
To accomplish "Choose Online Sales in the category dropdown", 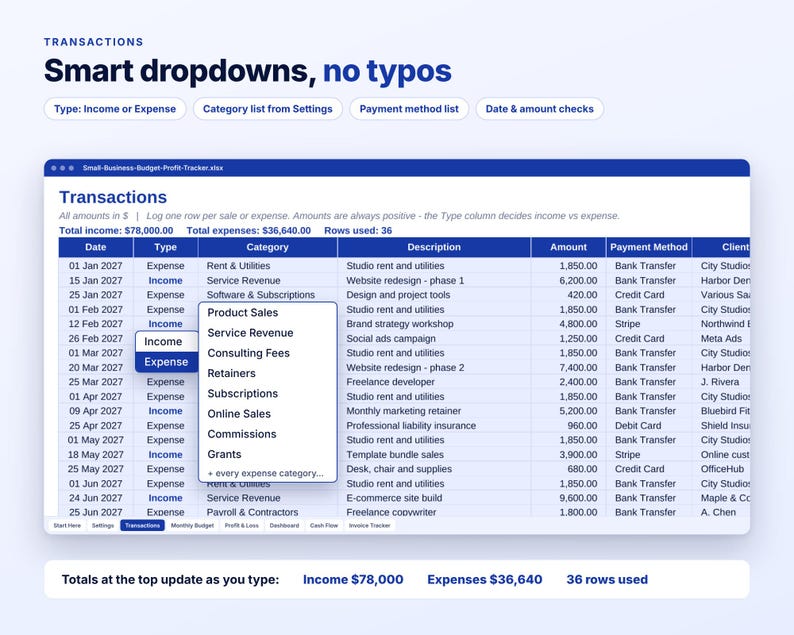I will point(268,414).
